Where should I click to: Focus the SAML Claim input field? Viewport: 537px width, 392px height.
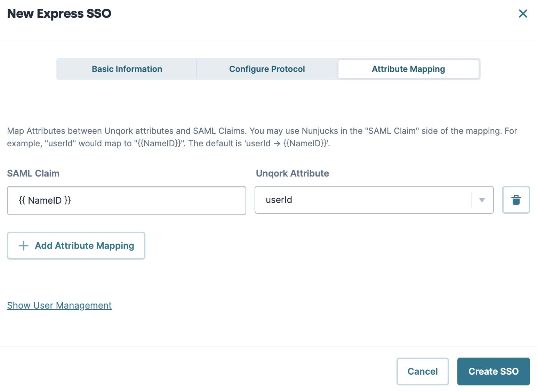127,201
